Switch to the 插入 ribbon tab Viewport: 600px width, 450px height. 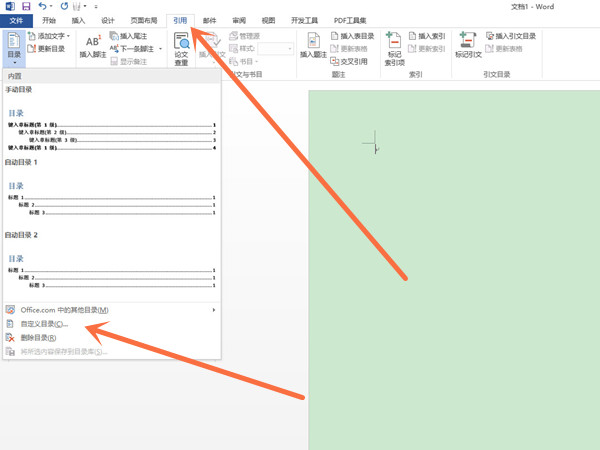78,20
